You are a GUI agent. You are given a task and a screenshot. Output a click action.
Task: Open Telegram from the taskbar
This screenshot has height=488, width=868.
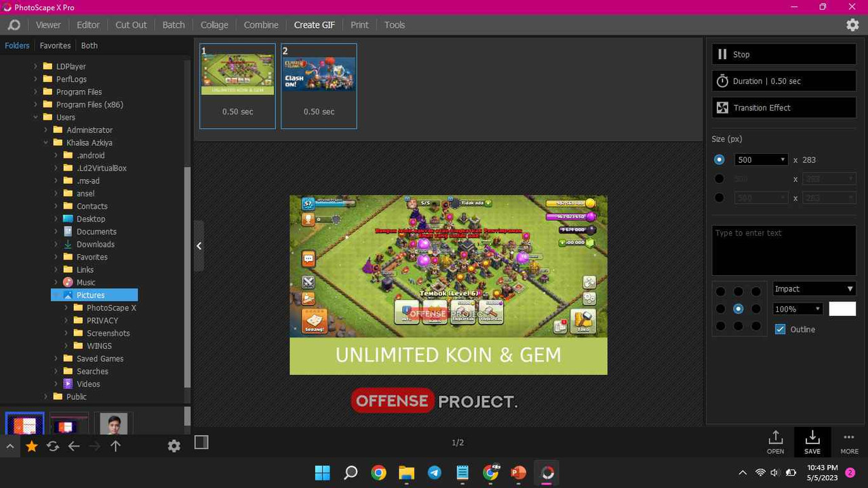435,472
